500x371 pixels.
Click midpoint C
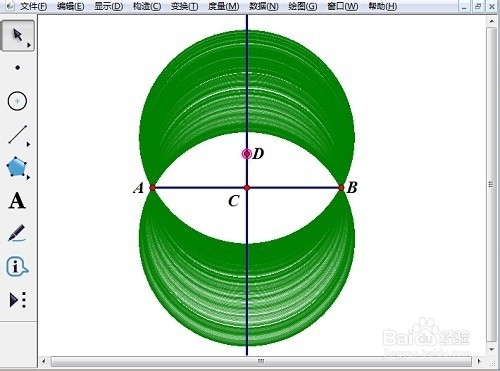coord(247,188)
